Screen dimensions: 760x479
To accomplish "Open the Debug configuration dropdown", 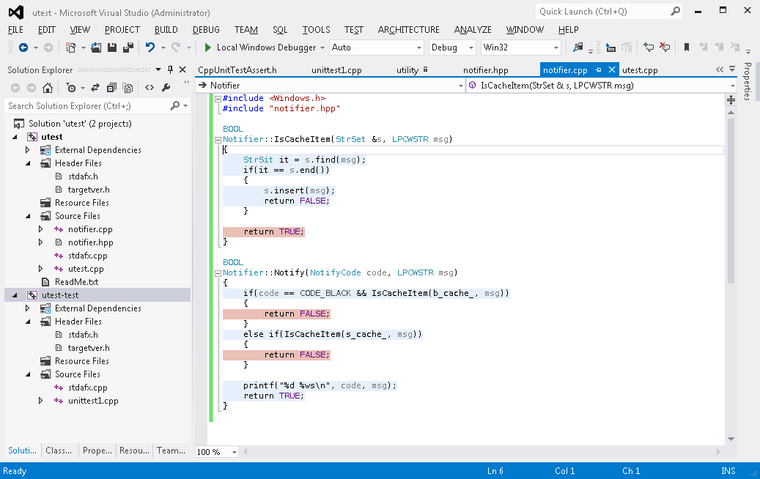I will 471,47.
